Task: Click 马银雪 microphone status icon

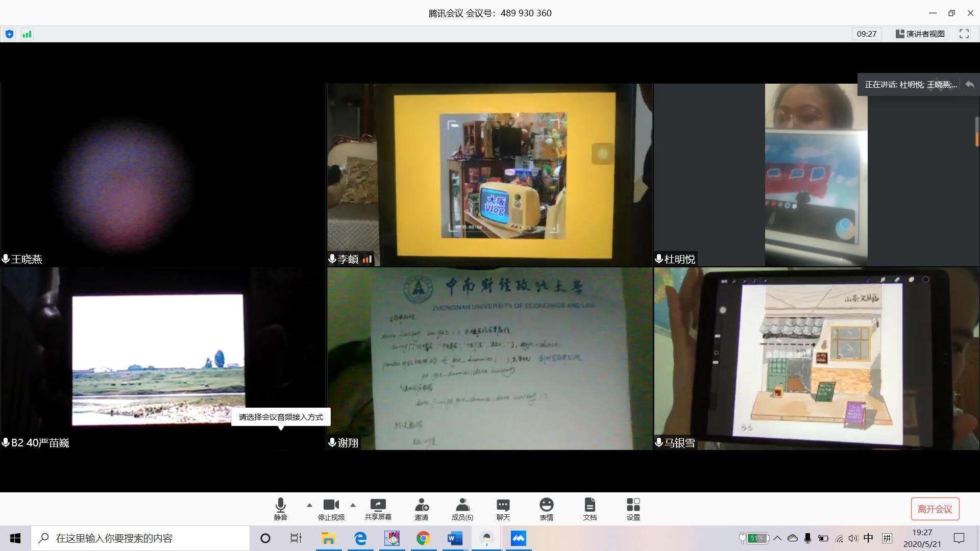Action: (x=659, y=443)
